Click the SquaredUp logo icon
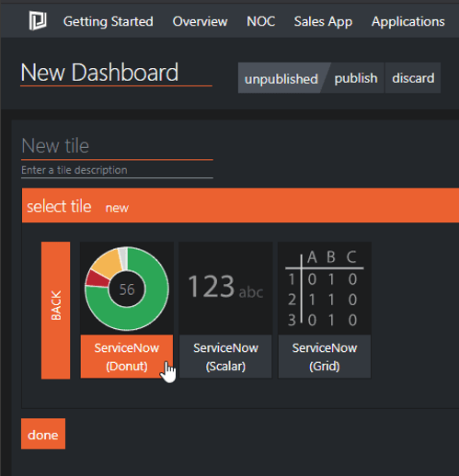This screenshot has height=476, width=459. [x=38, y=20]
